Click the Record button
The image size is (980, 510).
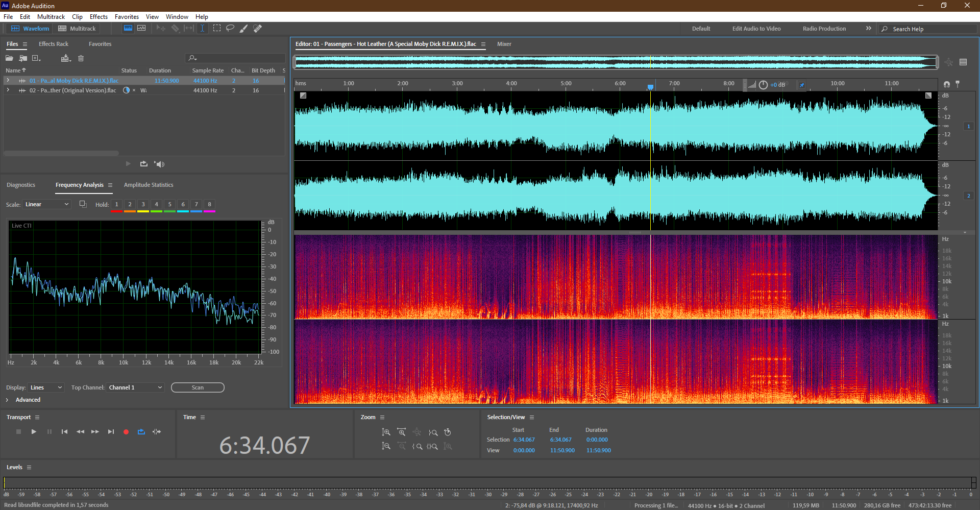click(x=126, y=432)
